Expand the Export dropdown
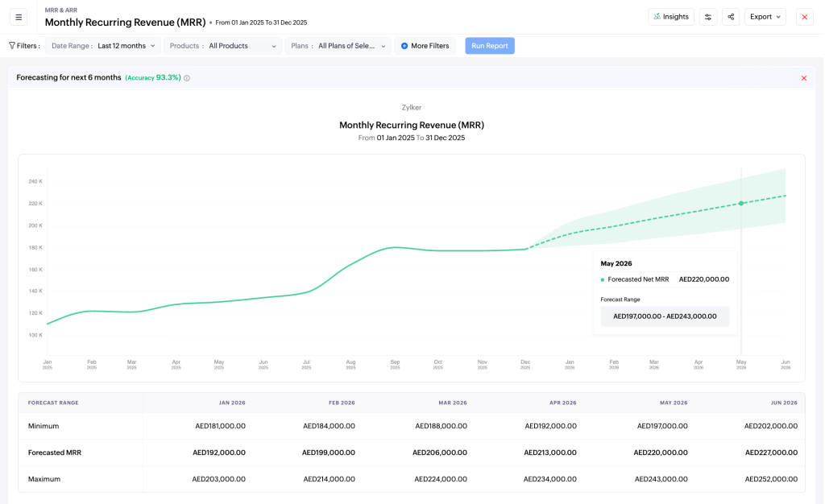Screen dimensions: 825x504 tap(765, 17)
